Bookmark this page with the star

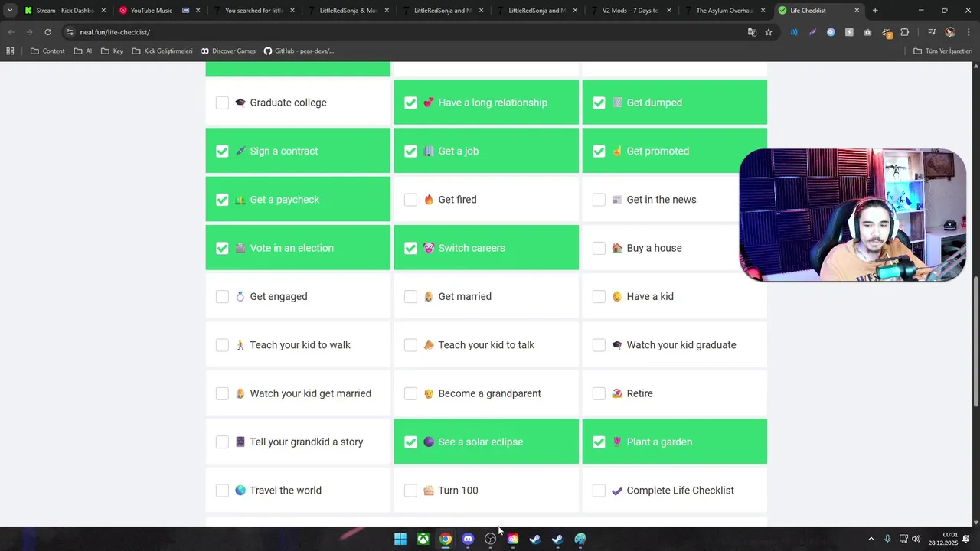769,32
